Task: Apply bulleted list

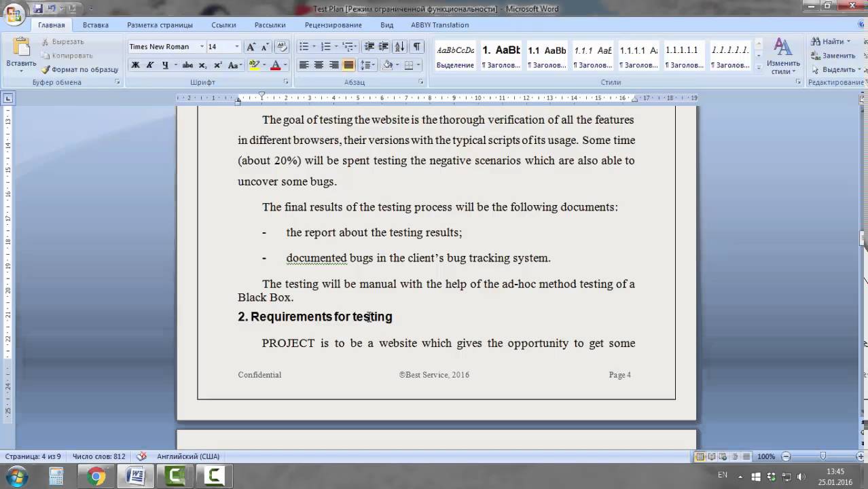Action: (304, 47)
